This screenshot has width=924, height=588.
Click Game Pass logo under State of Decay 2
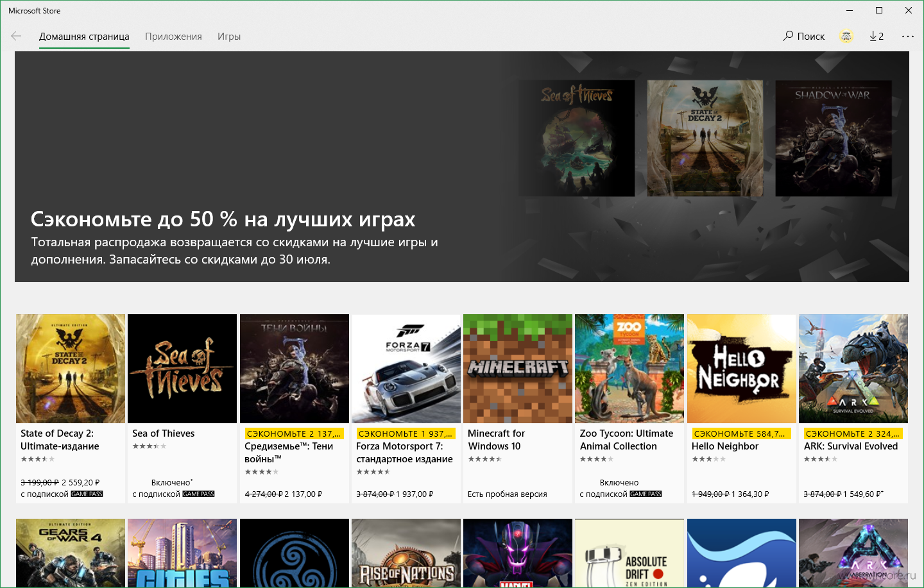pyautogui.click(x=87, y=494)
